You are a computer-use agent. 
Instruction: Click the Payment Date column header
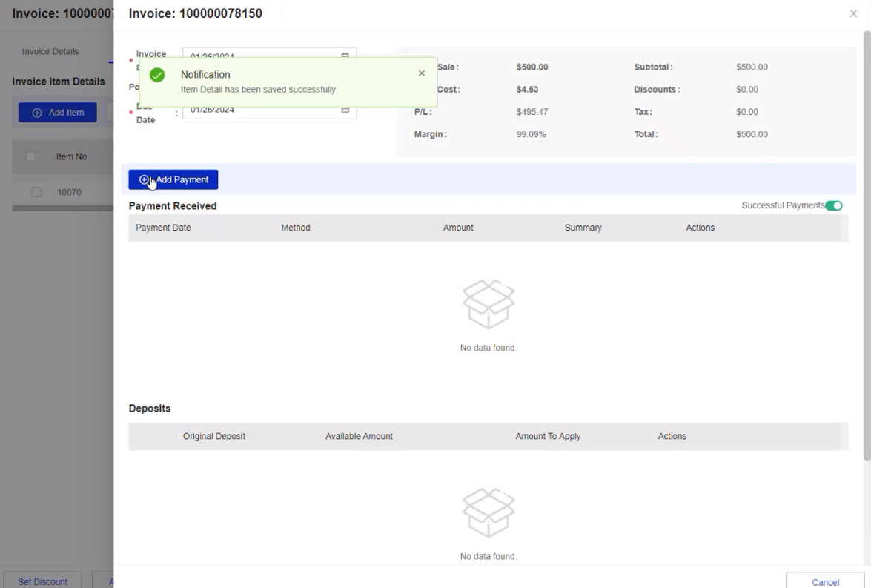tap(163, 228)
